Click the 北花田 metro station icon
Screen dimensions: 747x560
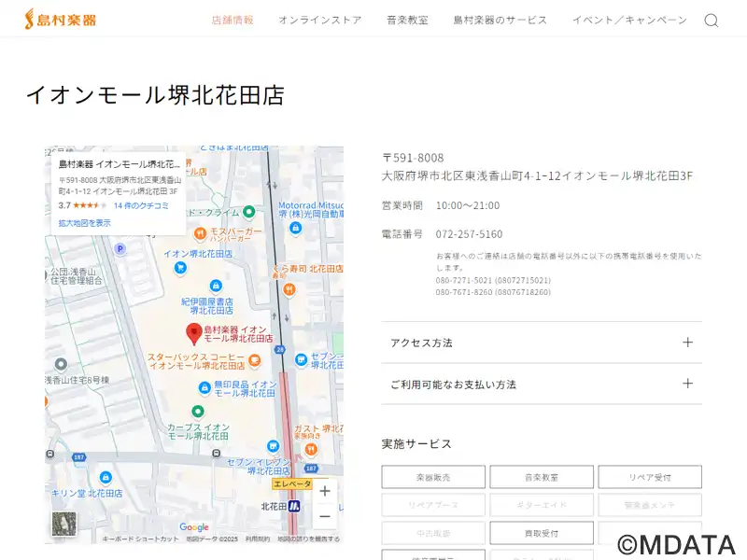point(294,506)
